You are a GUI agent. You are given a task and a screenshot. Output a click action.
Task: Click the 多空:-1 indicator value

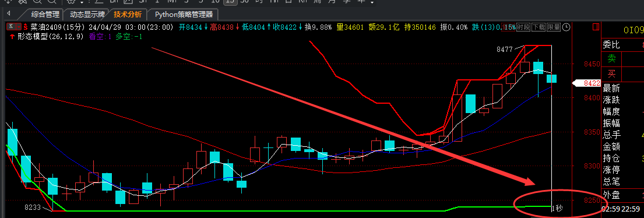[x=129, y=36]
